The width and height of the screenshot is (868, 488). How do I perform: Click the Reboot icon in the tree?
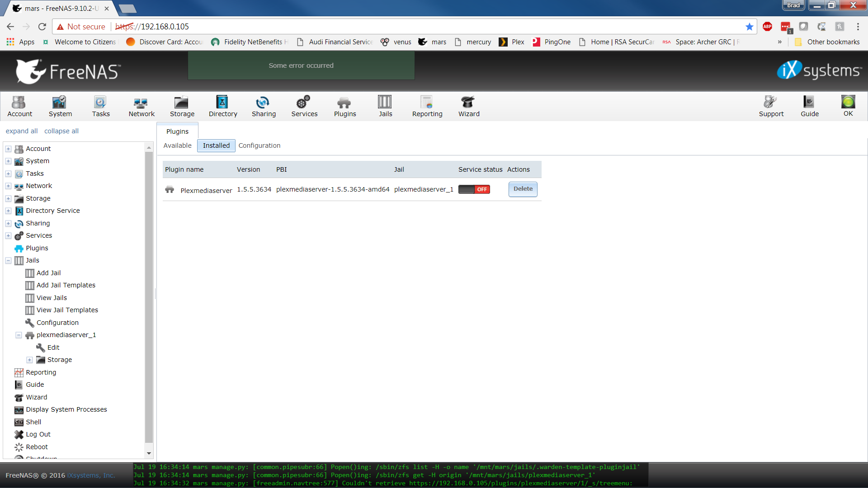click(x=19, y=447)
